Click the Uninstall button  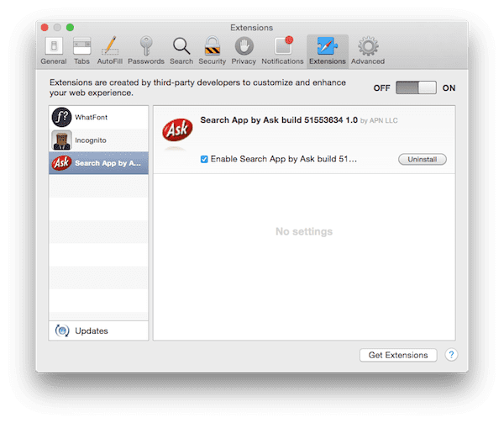(x=422, y=159)
